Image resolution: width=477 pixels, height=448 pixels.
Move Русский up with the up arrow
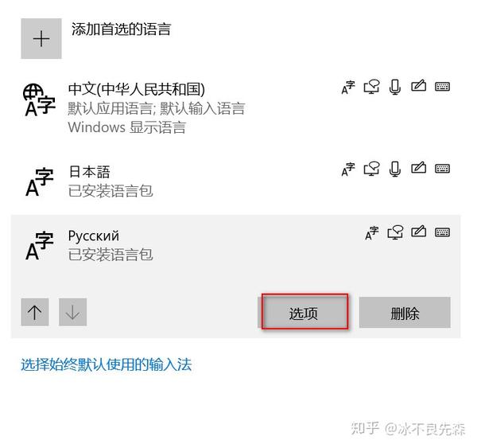35,312
